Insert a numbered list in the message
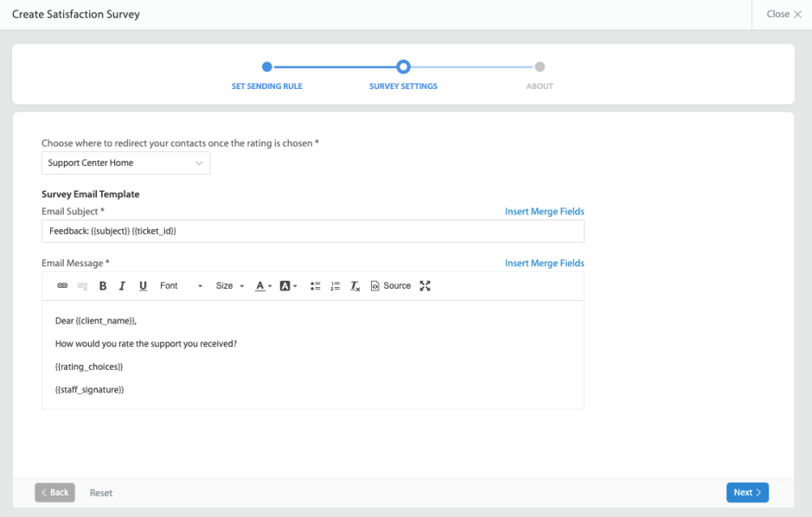 pos(335,285)
